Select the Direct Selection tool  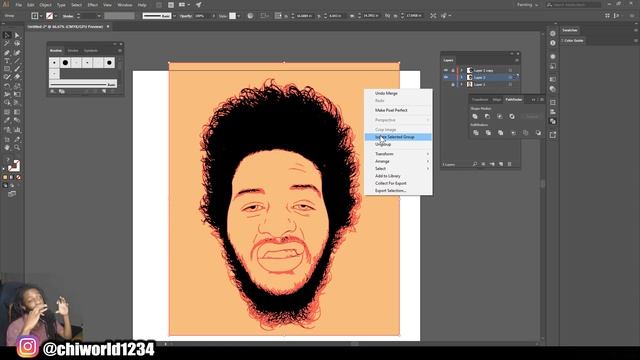17,36
